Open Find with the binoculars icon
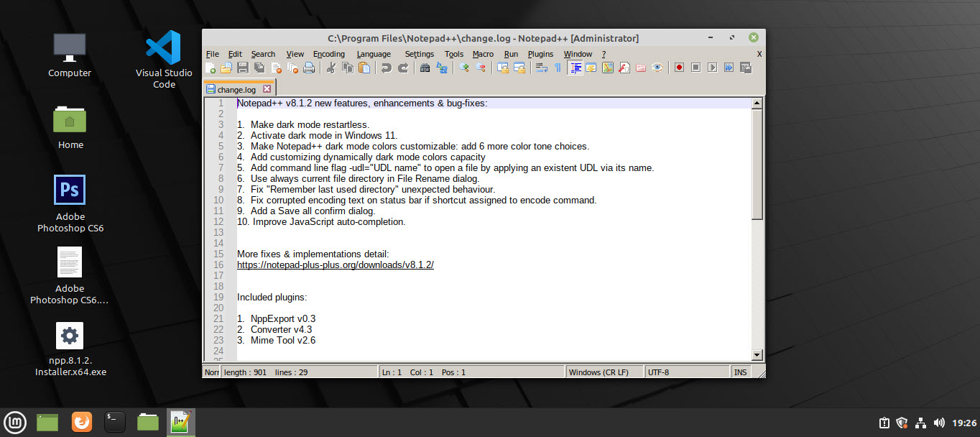 pos(425,68)
